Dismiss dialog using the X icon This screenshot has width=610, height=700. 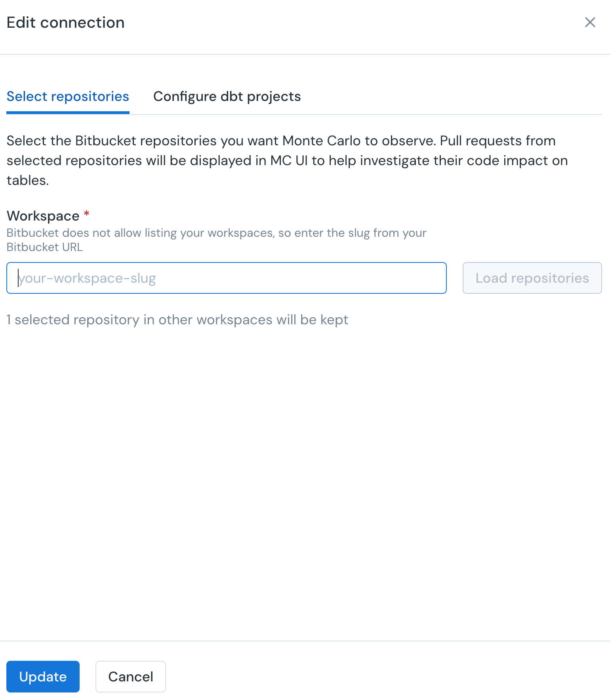590,22
